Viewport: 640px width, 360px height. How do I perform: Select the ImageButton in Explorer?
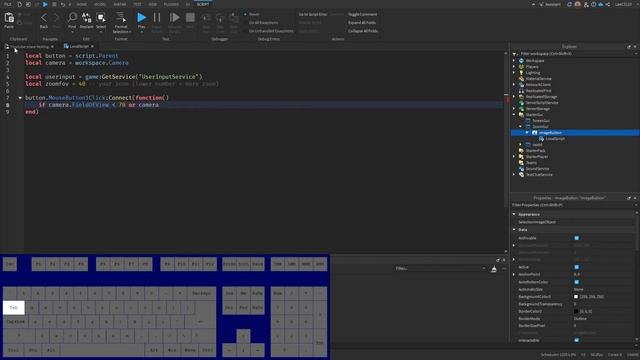[x=550, y=133]
